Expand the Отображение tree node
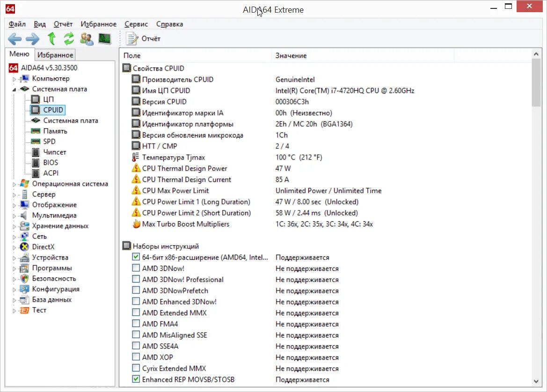The width and height of the screenshot is (547, 392). tap(15, 205)
